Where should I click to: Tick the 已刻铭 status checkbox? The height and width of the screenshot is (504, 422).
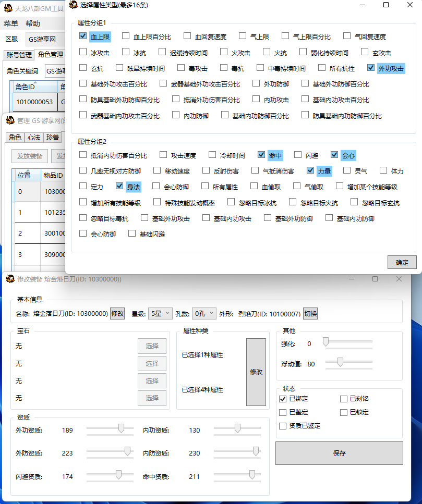tap(343, 399)
